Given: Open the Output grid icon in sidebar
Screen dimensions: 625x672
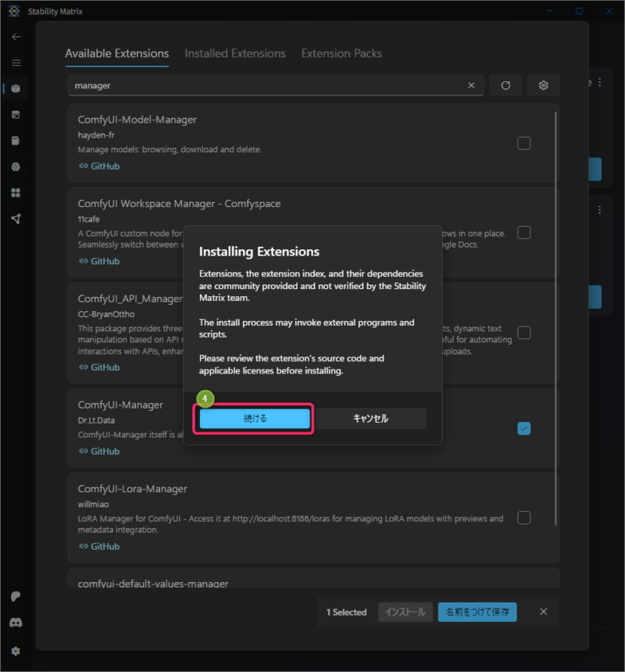Looking at the screenshot, I should [x=16, y=193].
